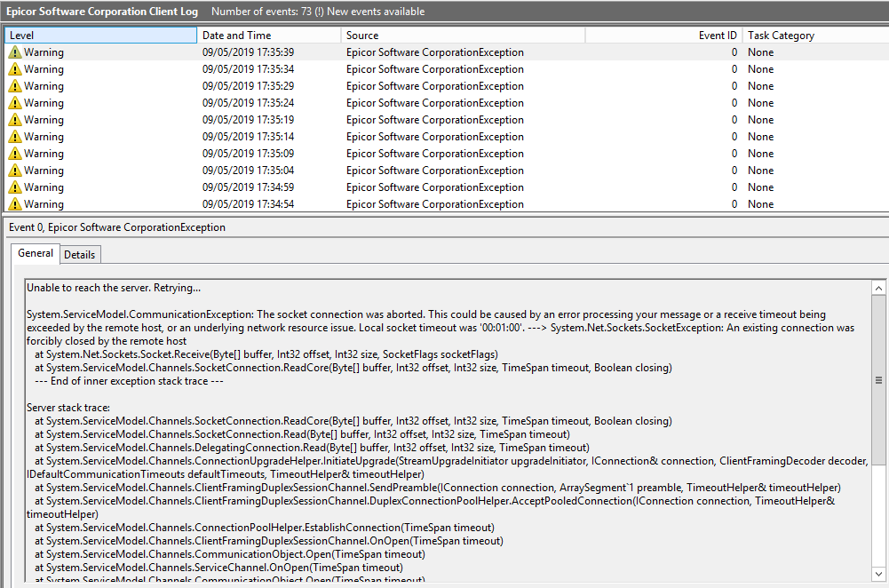Screen dimensions: 889x588
Task: Sort by Event ID column header
Action: pos(664,36)
